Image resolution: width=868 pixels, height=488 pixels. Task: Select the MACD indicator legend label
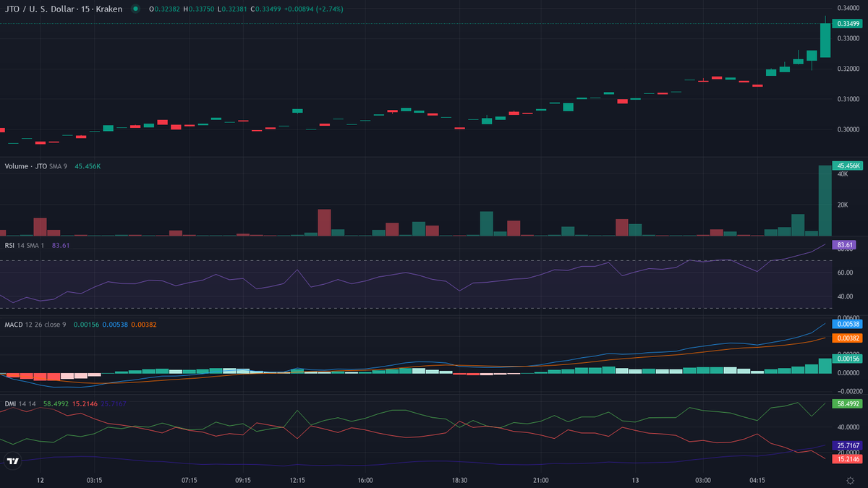click(x=15, y=325)
